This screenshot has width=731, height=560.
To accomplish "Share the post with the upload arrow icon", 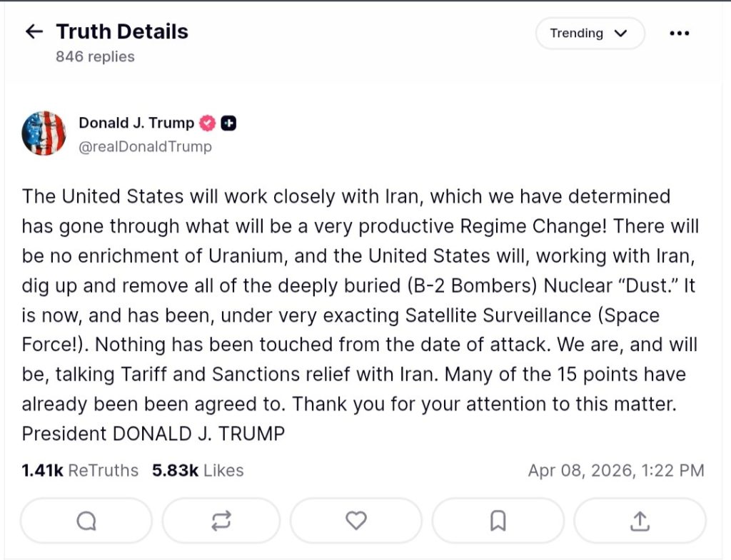I will tap(640, 521).
